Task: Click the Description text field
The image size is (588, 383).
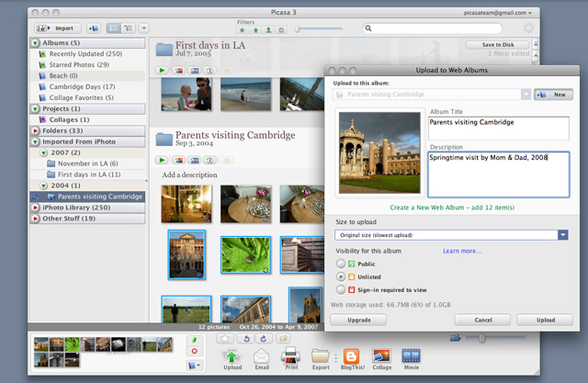Action: tap(498, 175)
